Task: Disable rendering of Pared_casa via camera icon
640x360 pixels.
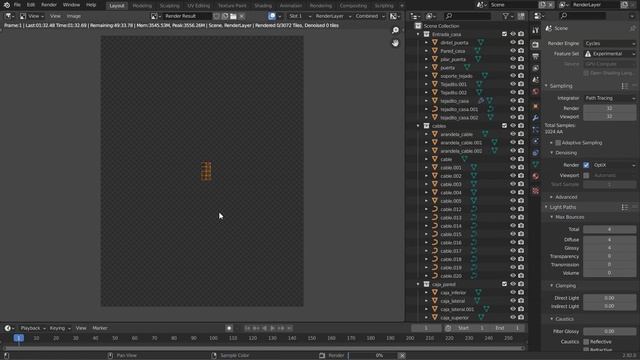Action: click(x=521, y=51)
